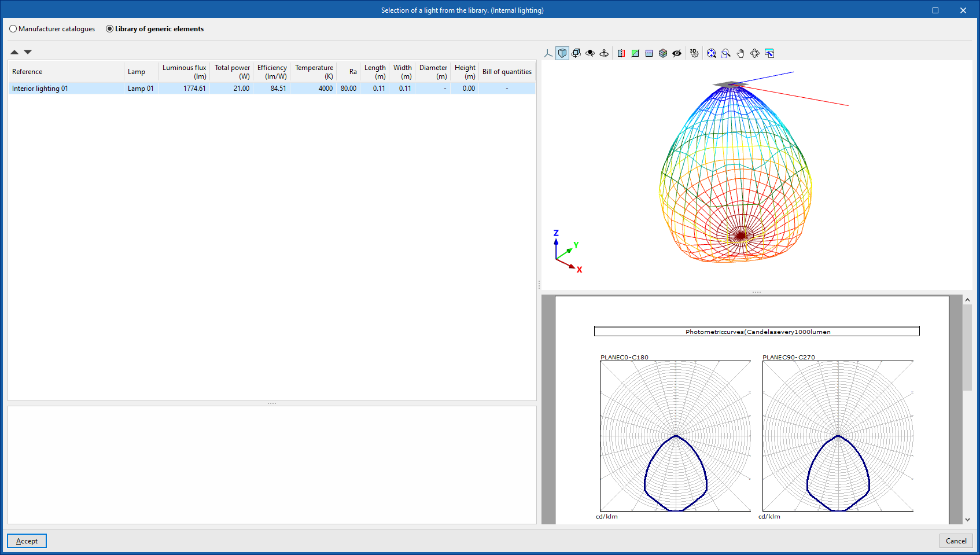Click the hidden-eye visibility icon
The width and height of the screenshot is (980, 555).
coord(677,53)
